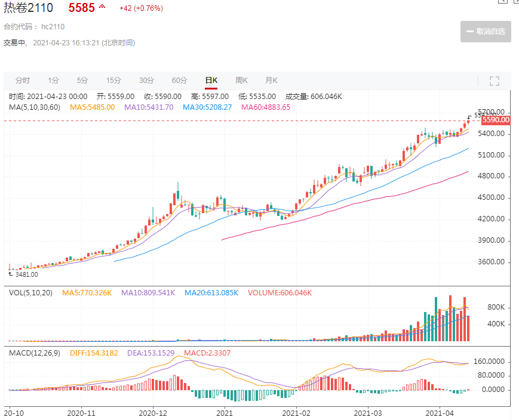Screen dimensions: 519x420
Task: Switch to the 周K weekly tab
Action: pyautogui.click(x=241, y=81)
